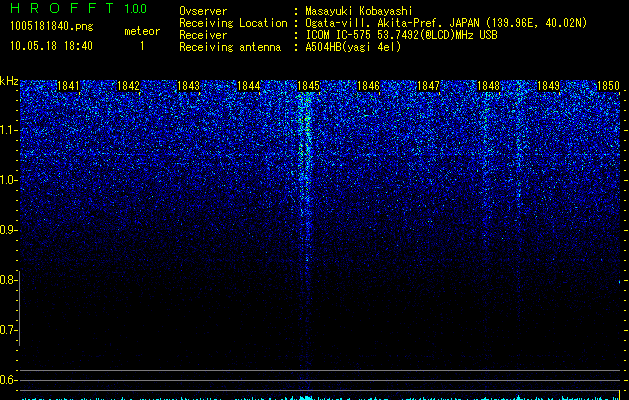Click the 1.0 kHz axis label
This screenshot has height=400, width=629.
point(8,180)
